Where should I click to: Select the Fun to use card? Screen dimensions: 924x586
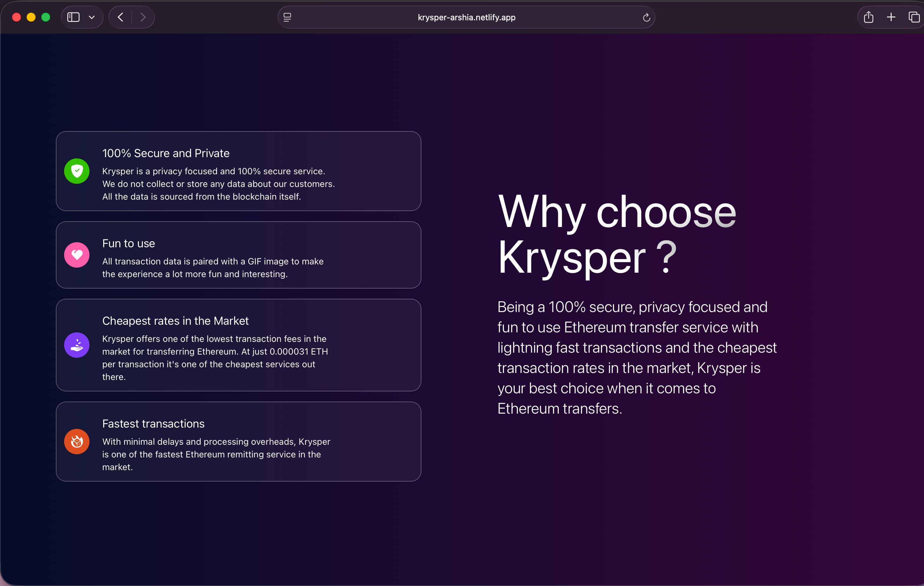pos(238,255)
